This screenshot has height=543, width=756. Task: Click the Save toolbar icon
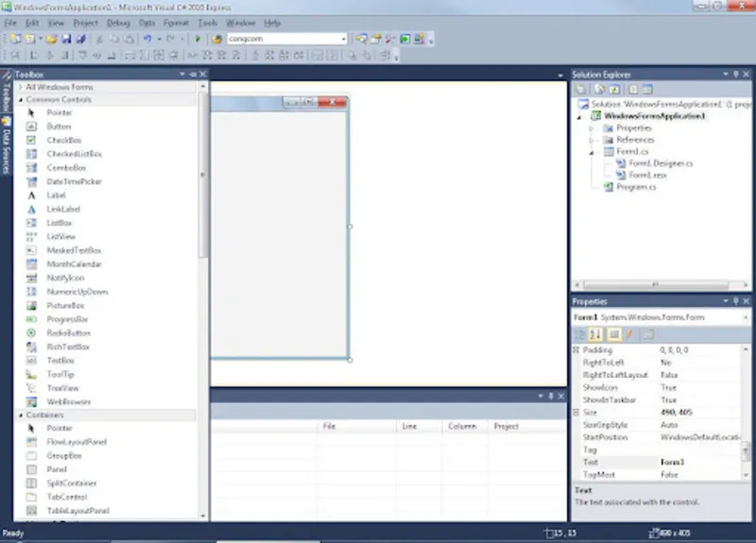click(66, 39)
